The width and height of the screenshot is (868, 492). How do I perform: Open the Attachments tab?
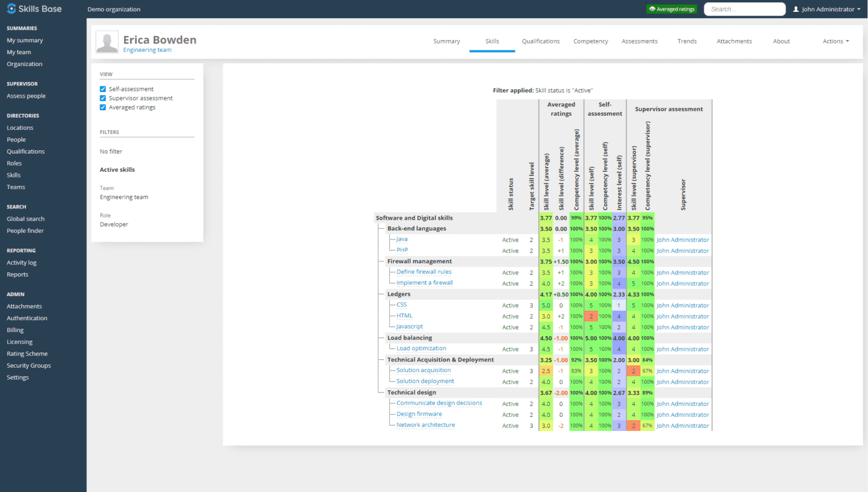coord(734,41)
